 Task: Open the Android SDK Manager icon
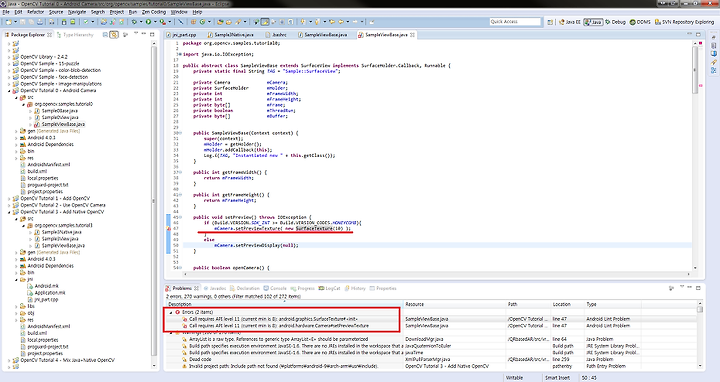click(x=64, y=22)
